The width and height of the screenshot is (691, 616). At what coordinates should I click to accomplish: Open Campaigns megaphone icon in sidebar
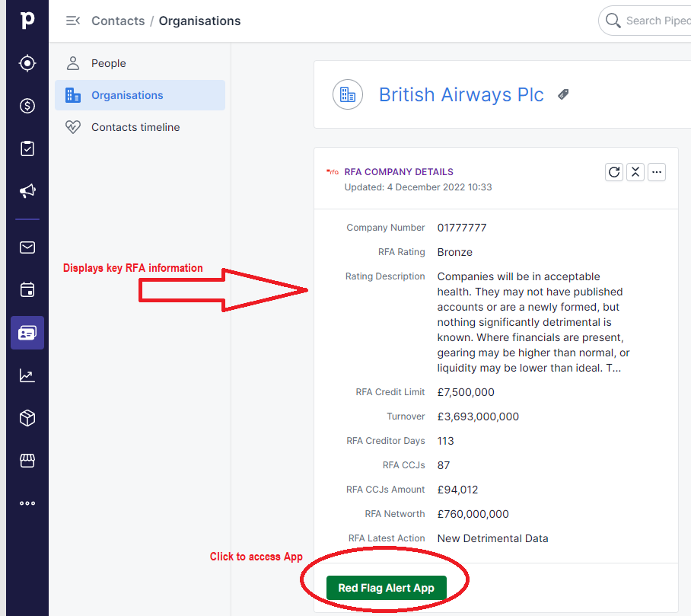point(27,191)
